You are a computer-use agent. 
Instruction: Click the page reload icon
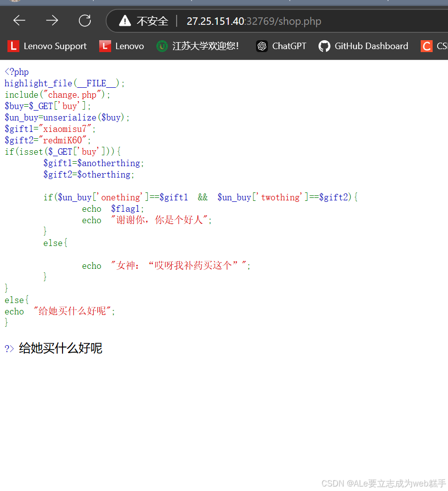pyautogui.click(x=84, y=21)
